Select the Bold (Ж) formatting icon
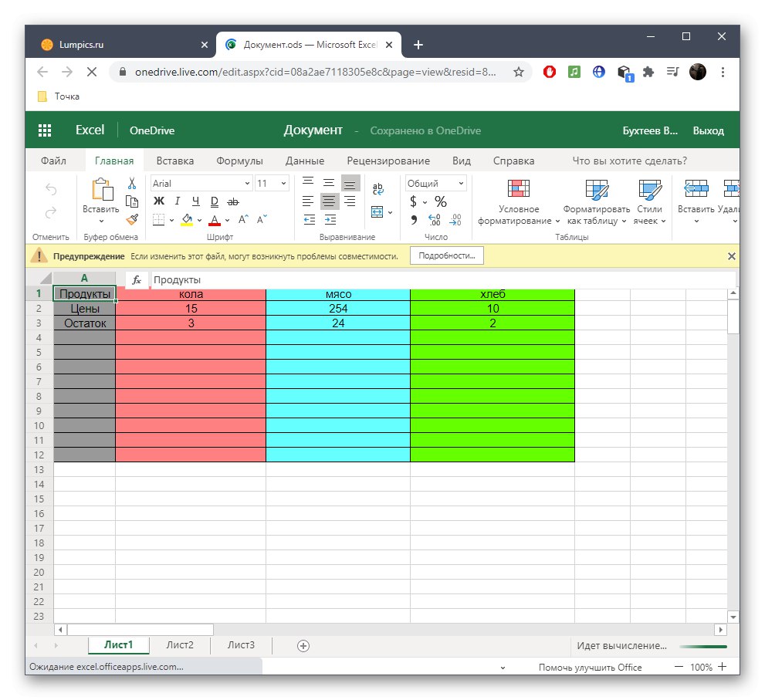 pos(159,201)
